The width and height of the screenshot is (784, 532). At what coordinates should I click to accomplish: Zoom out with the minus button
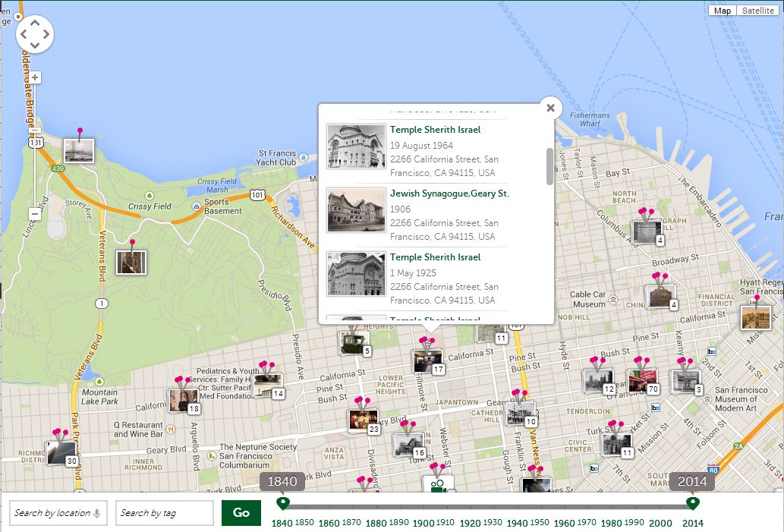[34, 214]
